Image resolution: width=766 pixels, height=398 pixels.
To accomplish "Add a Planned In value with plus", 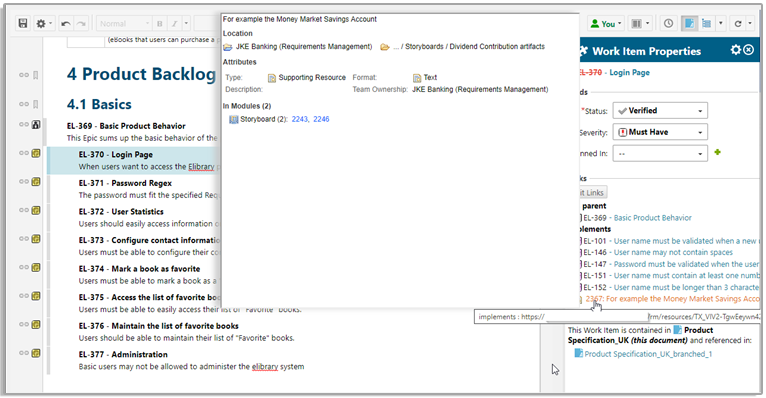I will [717, 152].
